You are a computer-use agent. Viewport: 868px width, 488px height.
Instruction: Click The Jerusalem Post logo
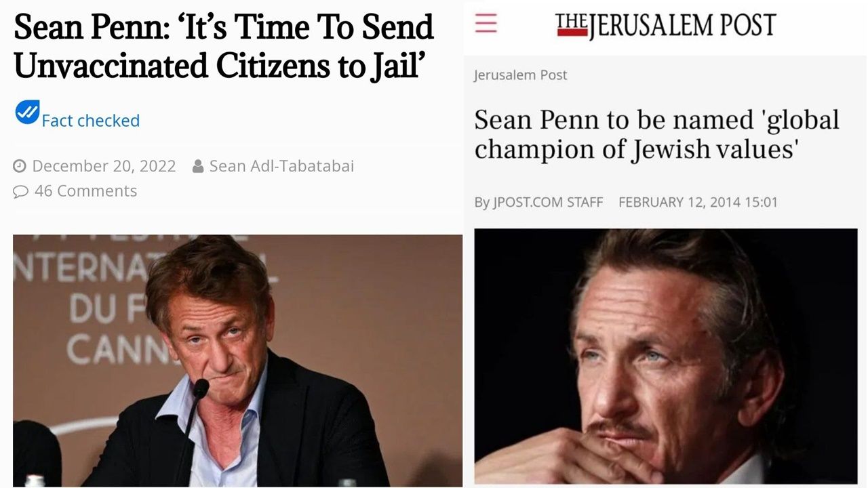pyautogui.click(x=665, y=26)
